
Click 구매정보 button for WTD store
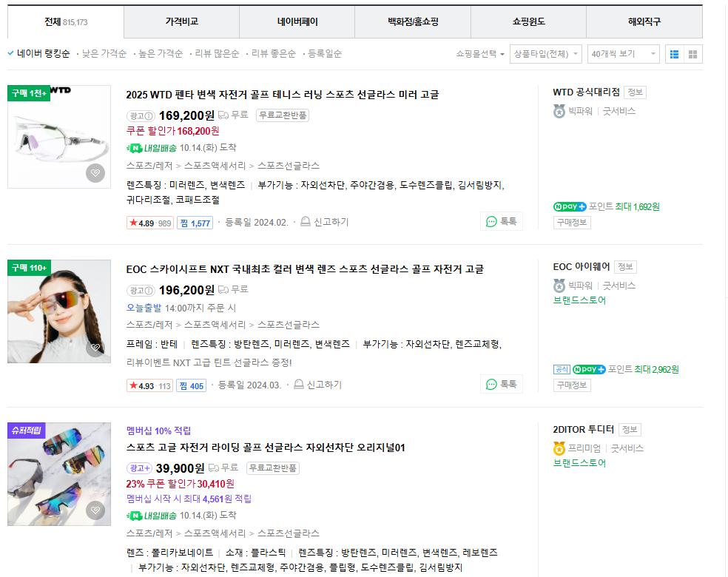tap(572, 222)
